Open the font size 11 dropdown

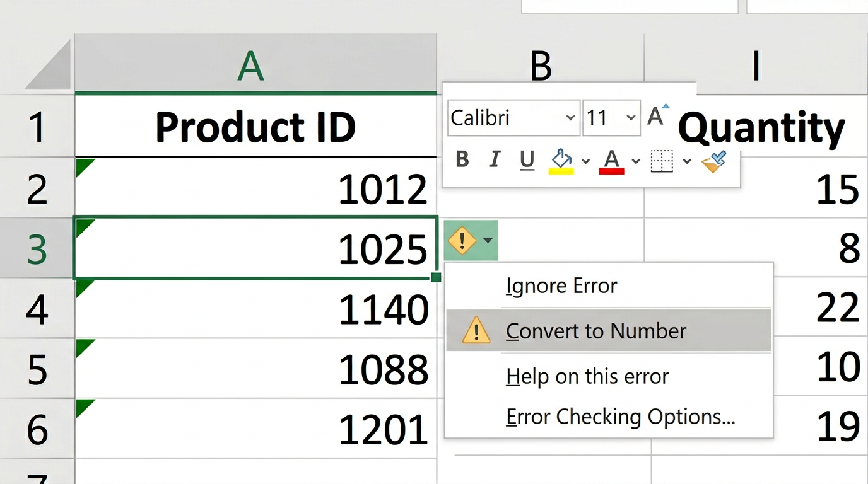tap(630, 118)
